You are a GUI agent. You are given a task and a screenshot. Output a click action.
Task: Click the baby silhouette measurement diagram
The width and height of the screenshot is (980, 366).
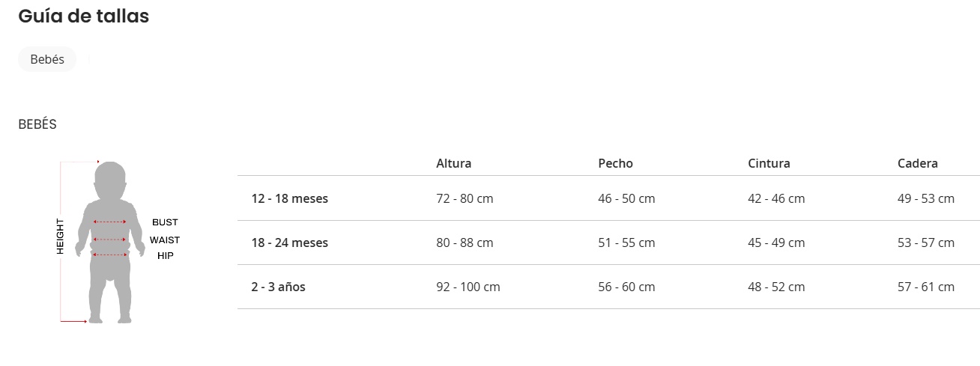[x=110, y=243]
